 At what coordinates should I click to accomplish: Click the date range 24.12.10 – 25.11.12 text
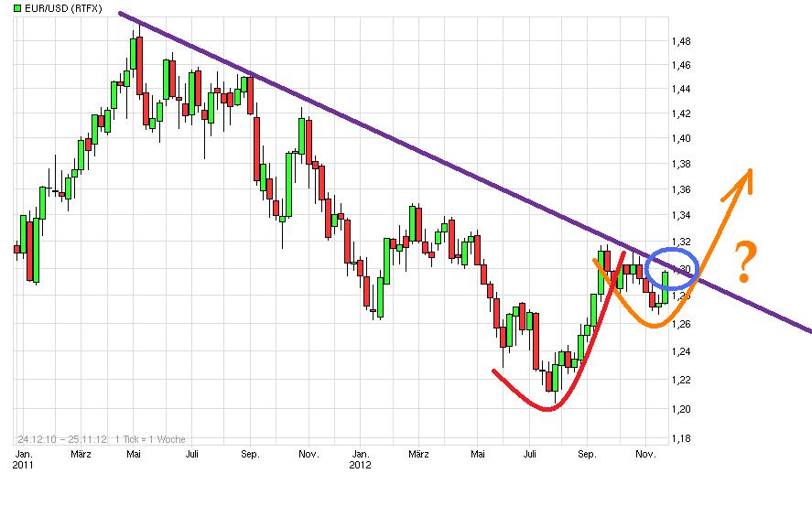(62, 439)
